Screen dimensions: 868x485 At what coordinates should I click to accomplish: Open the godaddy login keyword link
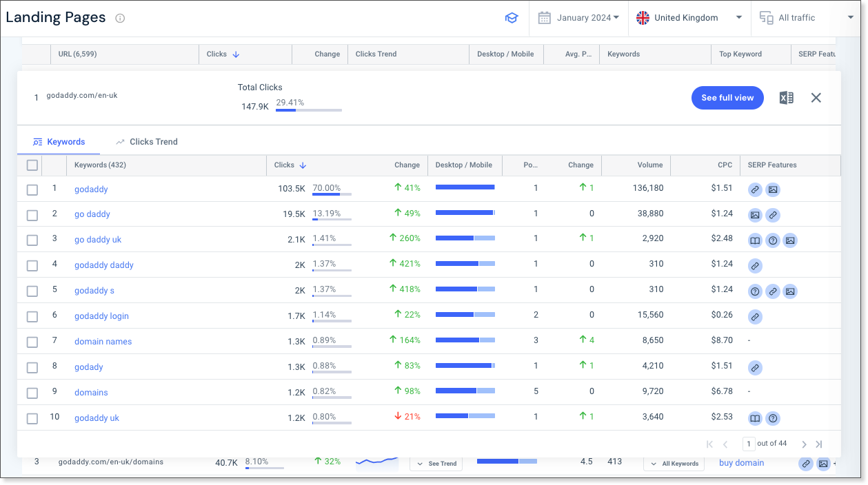101,316
